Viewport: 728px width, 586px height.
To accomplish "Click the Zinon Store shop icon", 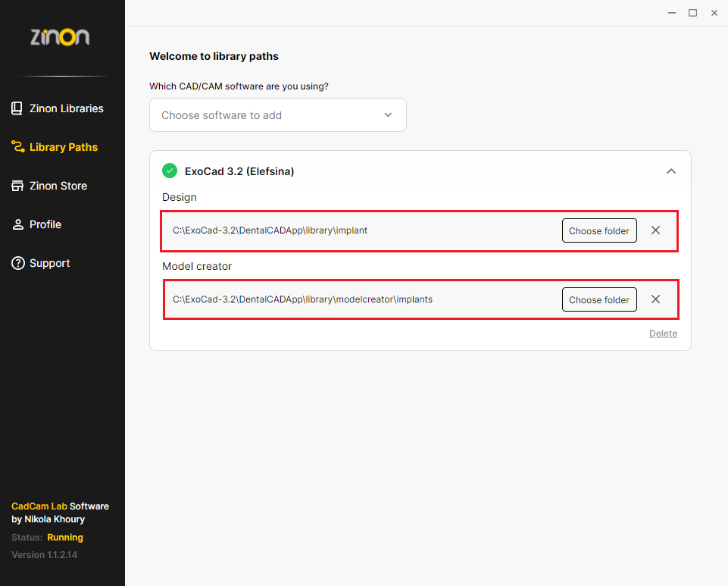I will [x=17, y=186].
